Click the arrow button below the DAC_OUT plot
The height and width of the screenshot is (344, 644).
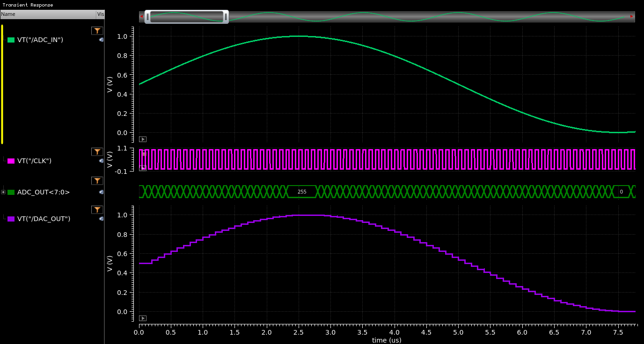coord(142,318)
